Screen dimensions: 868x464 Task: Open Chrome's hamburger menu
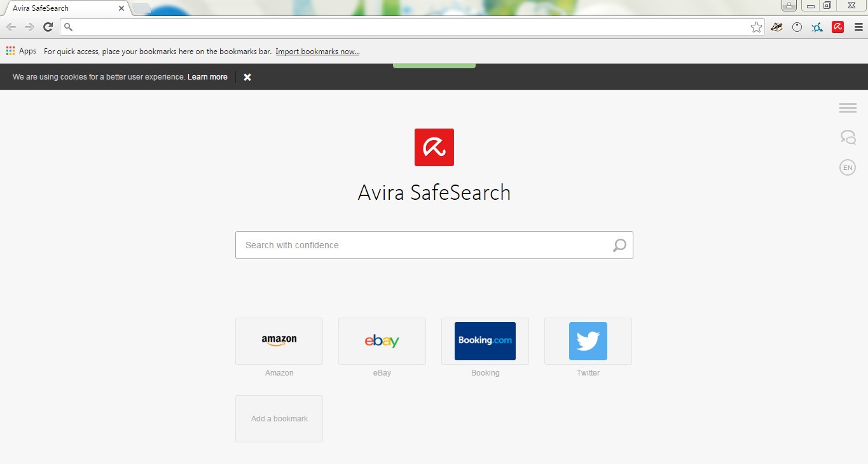858,27
